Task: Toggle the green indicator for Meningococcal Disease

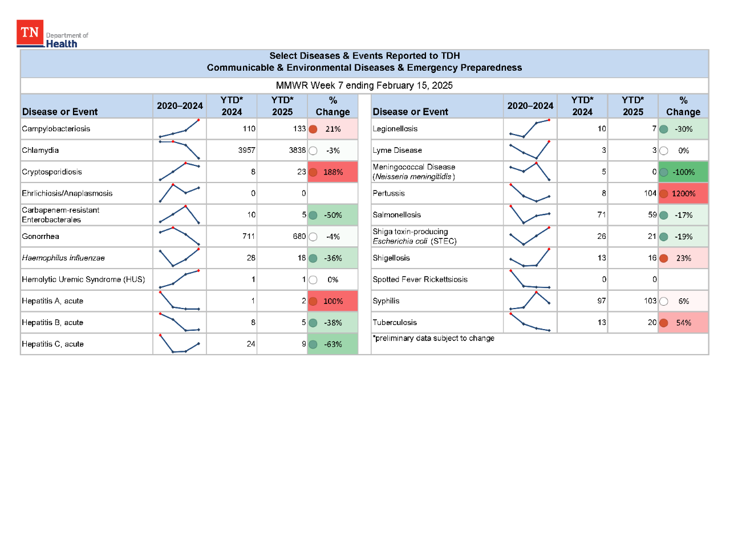Action: tap(663, 171)
